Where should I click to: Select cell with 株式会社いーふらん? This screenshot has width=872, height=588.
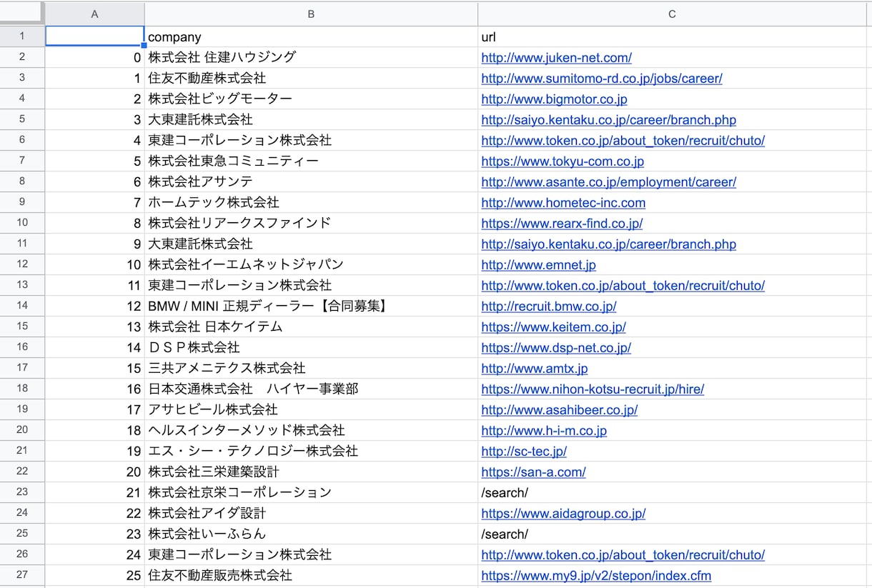click(311, 534)
